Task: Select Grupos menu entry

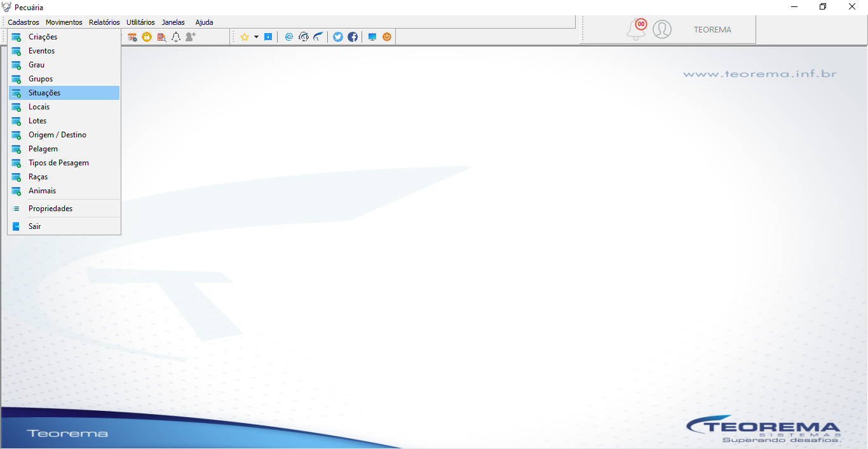Action: [64, 79]
